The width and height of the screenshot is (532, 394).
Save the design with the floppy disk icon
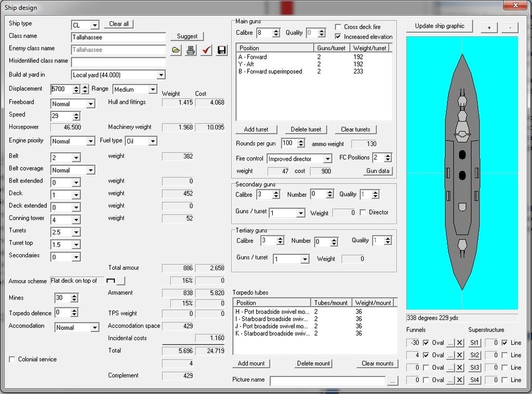click(x=221, y=50)
